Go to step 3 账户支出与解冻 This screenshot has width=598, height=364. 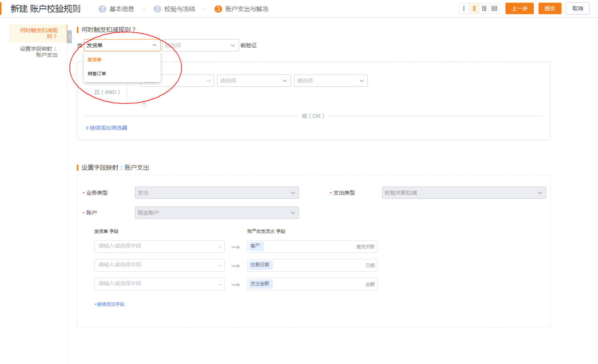point(242,9)
